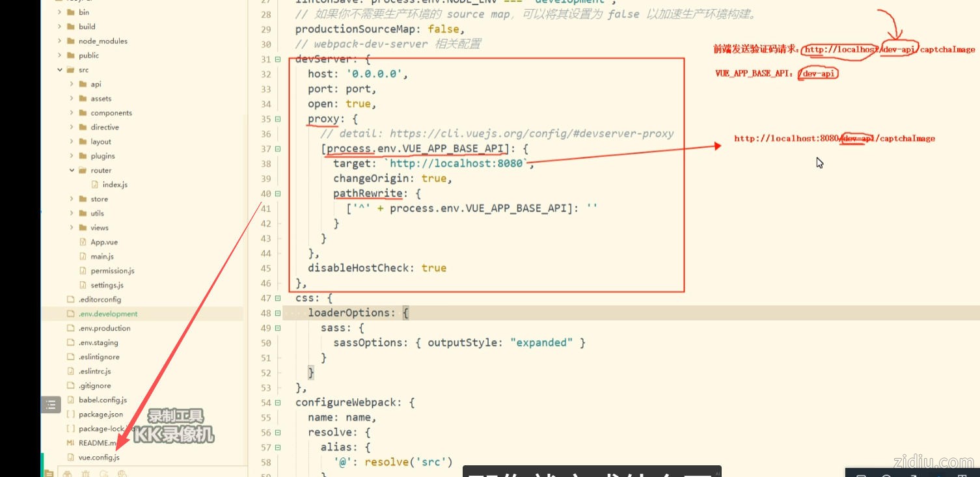Click the .eslintrc.js file icon
Image resolution: width=980 pixels, height=477 pixels.
71,372
